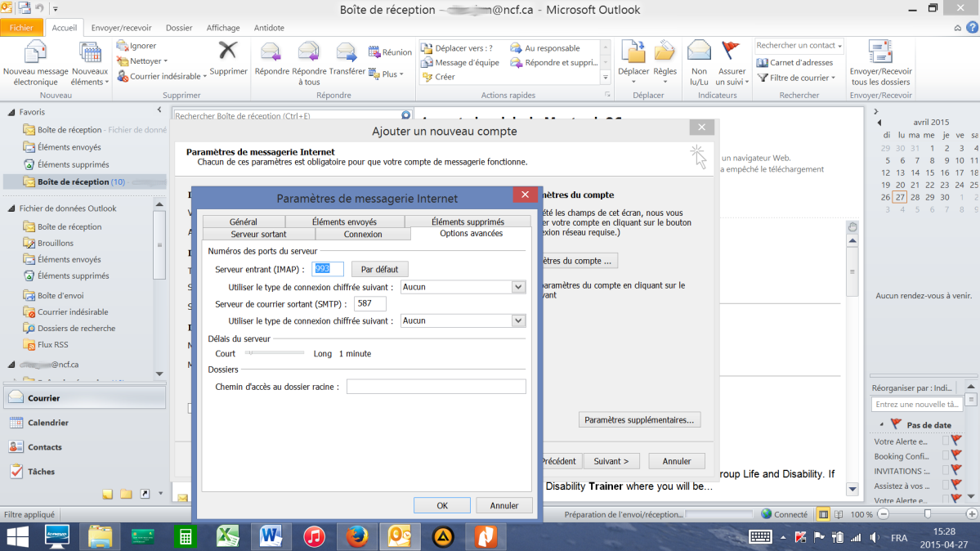
Task: Open the Calendrier navigation pane
Action: tap(84, 423)
